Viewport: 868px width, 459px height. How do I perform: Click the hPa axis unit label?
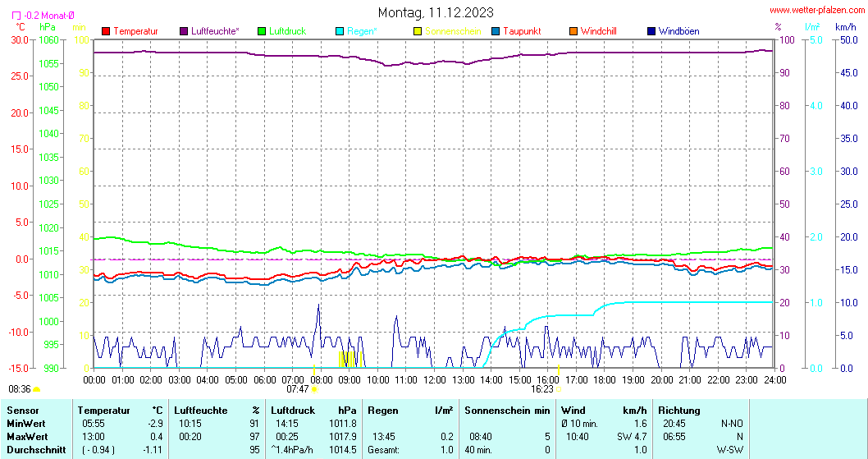tap(48, 26)
